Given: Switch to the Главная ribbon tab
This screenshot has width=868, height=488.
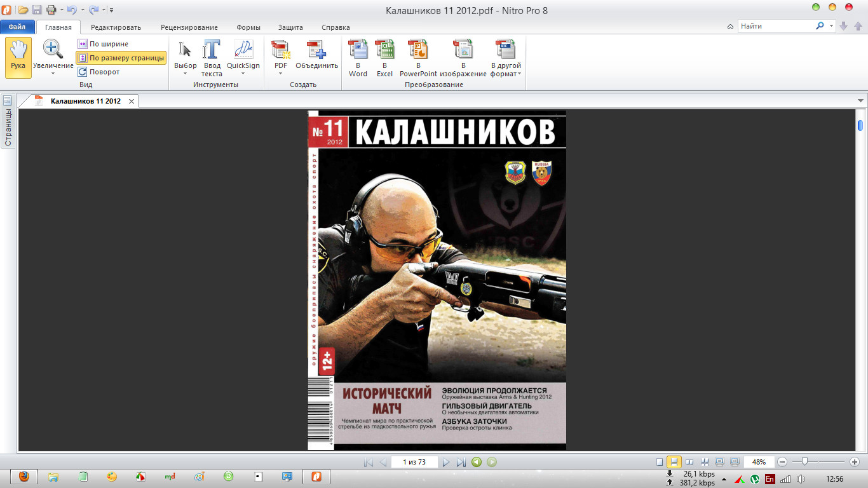Looking at the screenshot, I should pos(58,27).
